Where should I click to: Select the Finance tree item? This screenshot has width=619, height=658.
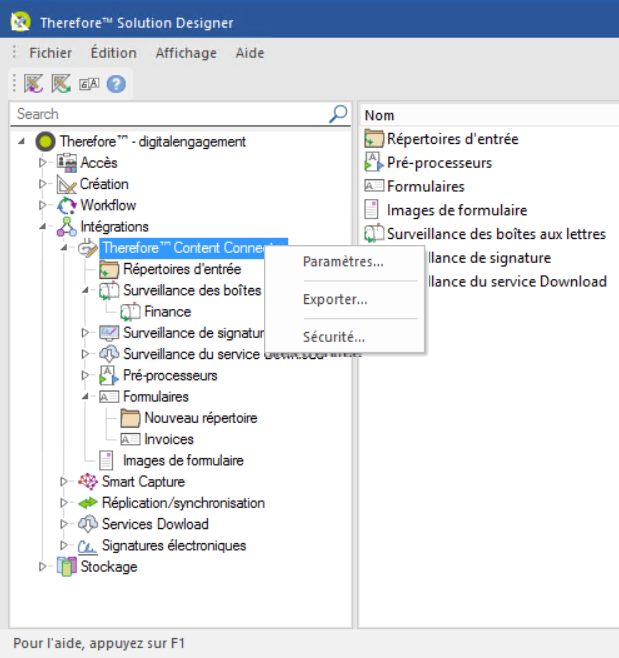tap(167, 312)
